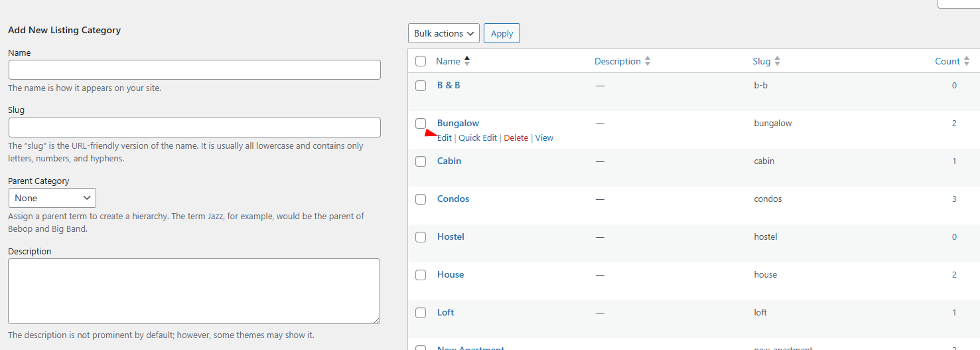Focus the Slug text field
This screenshot has width=980, height=350.
pos(194,128)
